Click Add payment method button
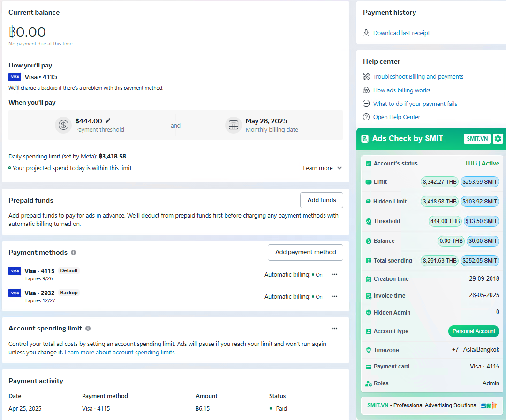 tap(306, 252)
